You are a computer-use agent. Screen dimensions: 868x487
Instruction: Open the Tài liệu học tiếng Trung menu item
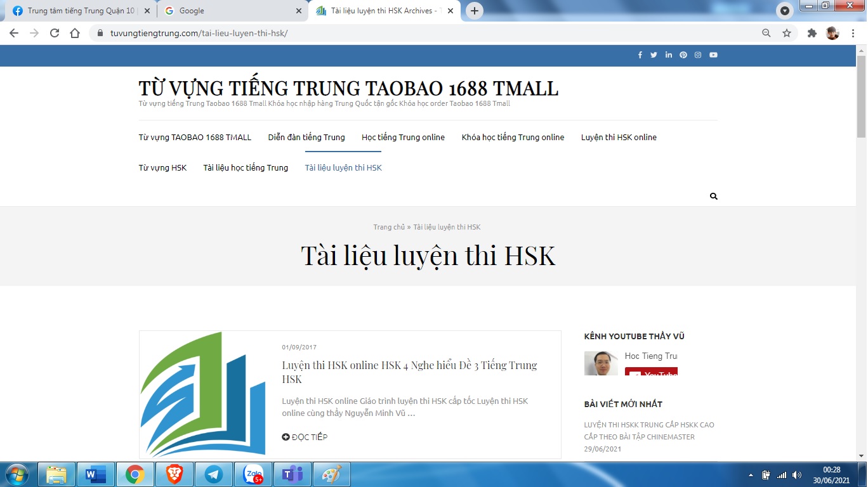(246, 168)
